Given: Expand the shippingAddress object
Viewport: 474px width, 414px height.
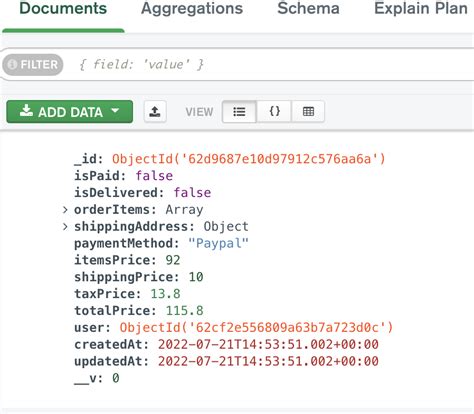Looking at the screenshot, I should tap(65, 227).
